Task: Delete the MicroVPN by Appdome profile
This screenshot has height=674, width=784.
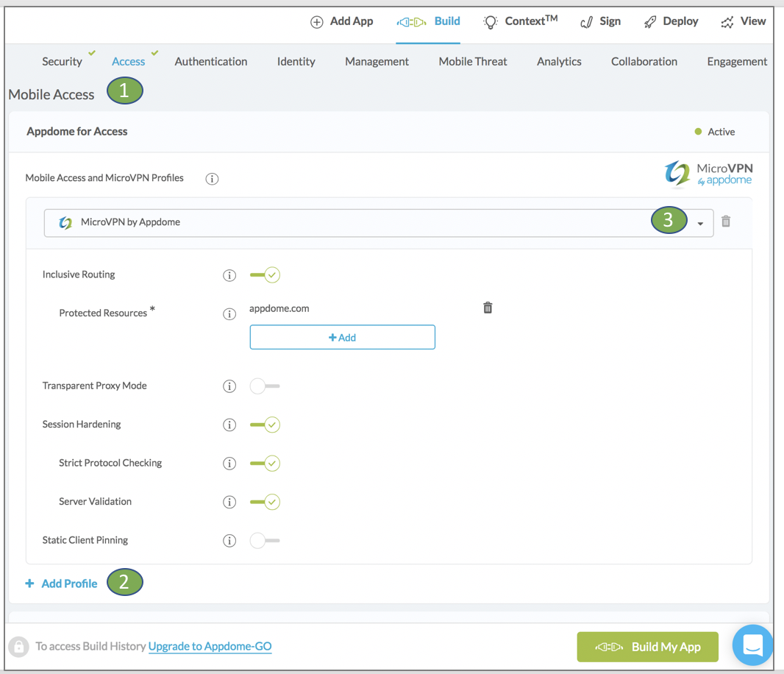Action: (726, 221)
